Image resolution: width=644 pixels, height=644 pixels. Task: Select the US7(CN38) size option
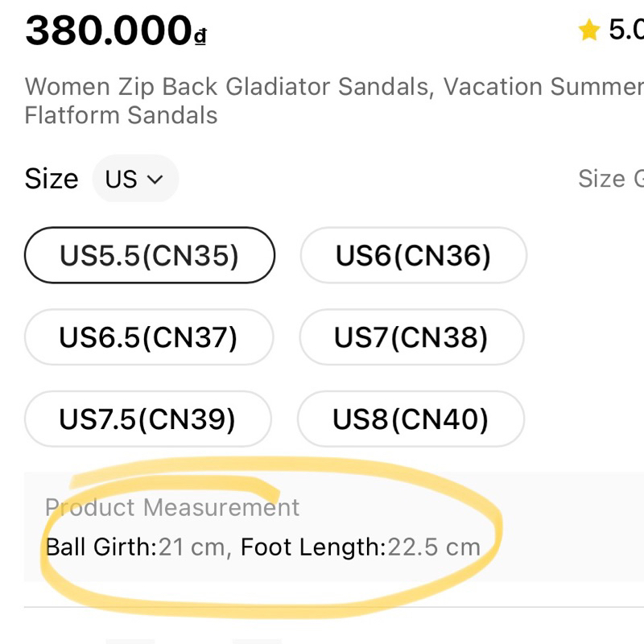411,337
